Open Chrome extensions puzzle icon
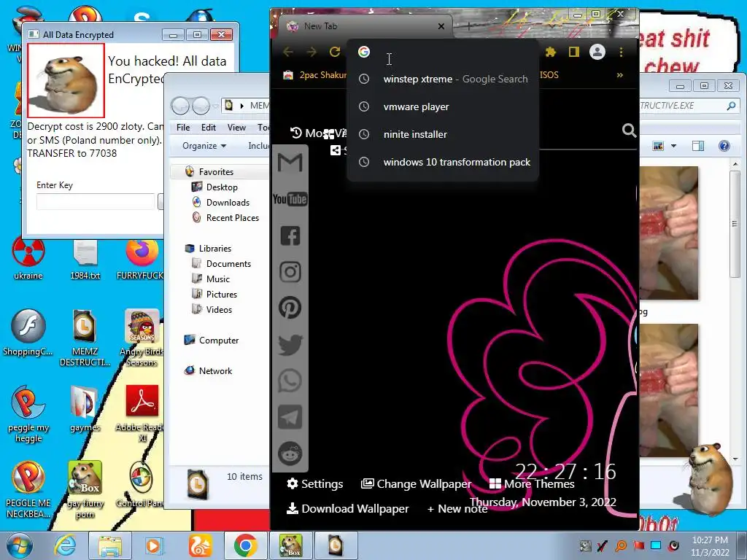Screen dimensions: 747x560 coord(551,52)
